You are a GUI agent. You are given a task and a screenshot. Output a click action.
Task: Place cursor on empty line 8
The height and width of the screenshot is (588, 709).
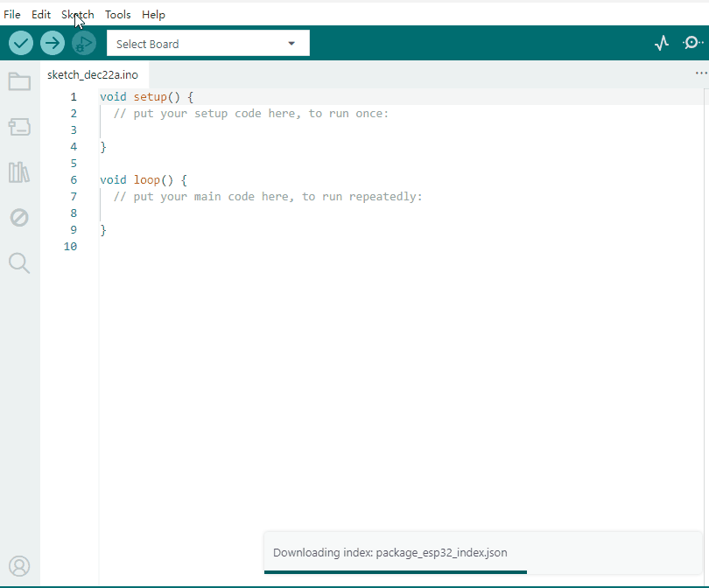coord(402,213)
